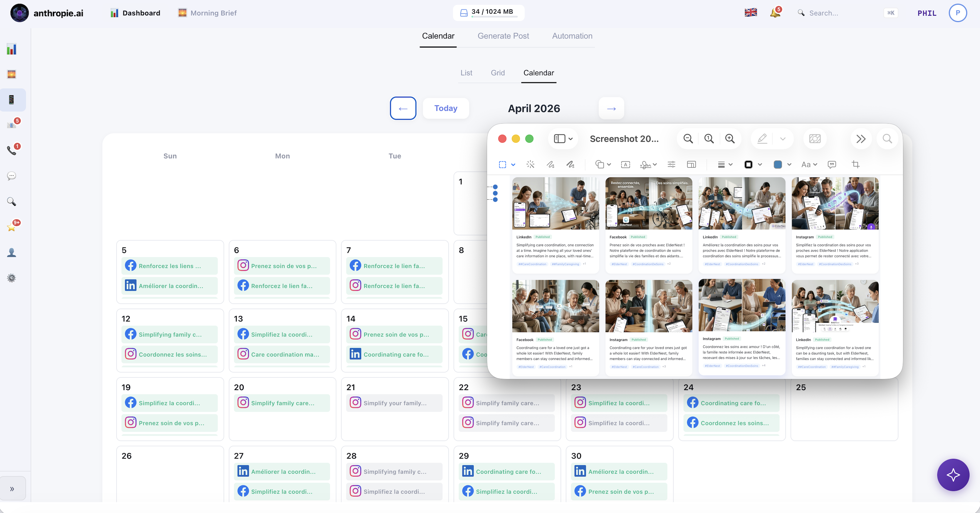
Task: Open the purple sparkle assistant button
Action: (953, 475)
